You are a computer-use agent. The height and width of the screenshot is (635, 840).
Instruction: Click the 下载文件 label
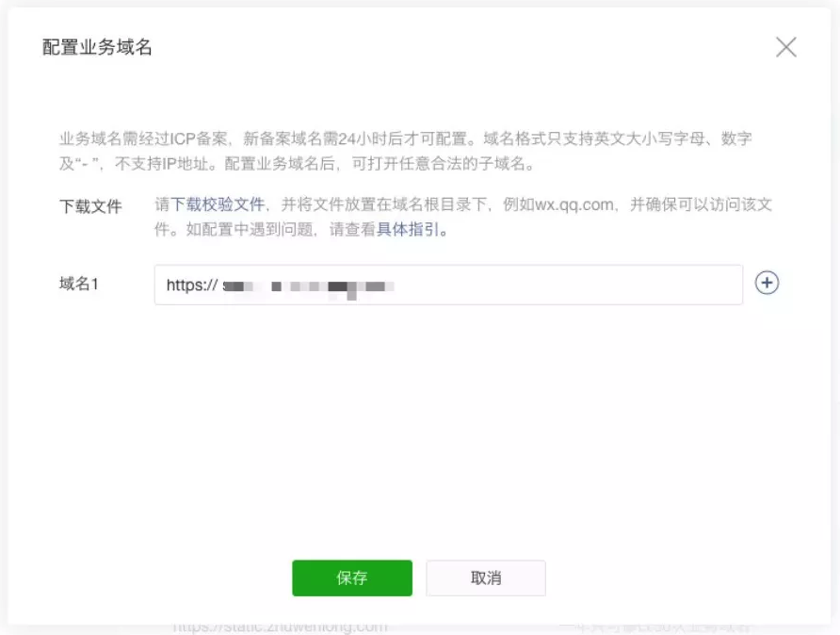click(90, 206)
